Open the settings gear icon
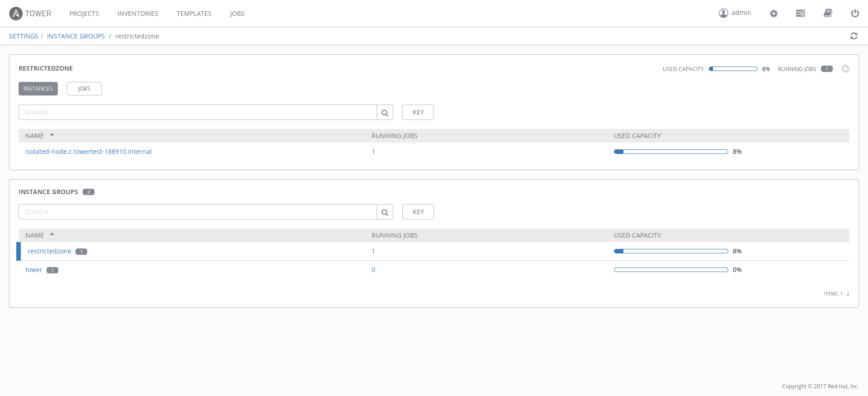The image size is (868, 396). point(774,14)
